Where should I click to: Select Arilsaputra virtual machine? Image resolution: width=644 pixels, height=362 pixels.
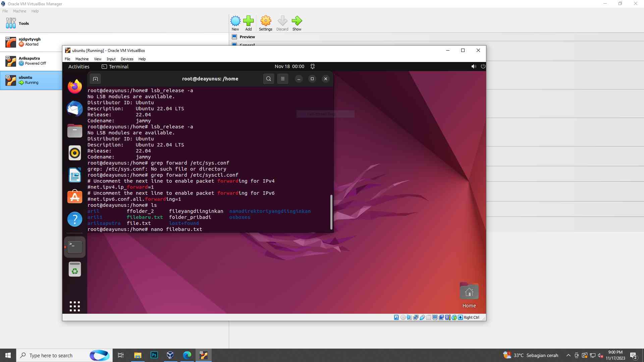coord(31,61)
